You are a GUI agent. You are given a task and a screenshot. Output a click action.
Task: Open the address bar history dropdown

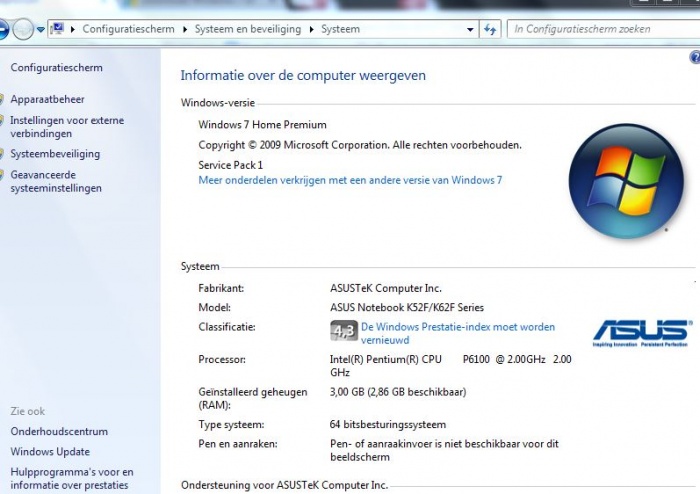pyautogui.click(x=470, y=30)
